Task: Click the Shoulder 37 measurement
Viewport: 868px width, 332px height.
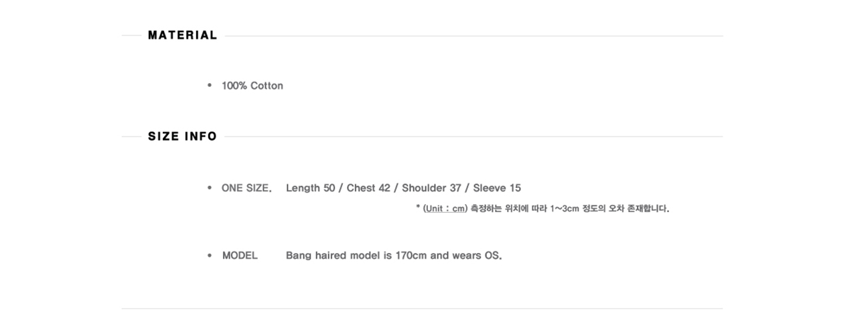Action: coord(431,188)
